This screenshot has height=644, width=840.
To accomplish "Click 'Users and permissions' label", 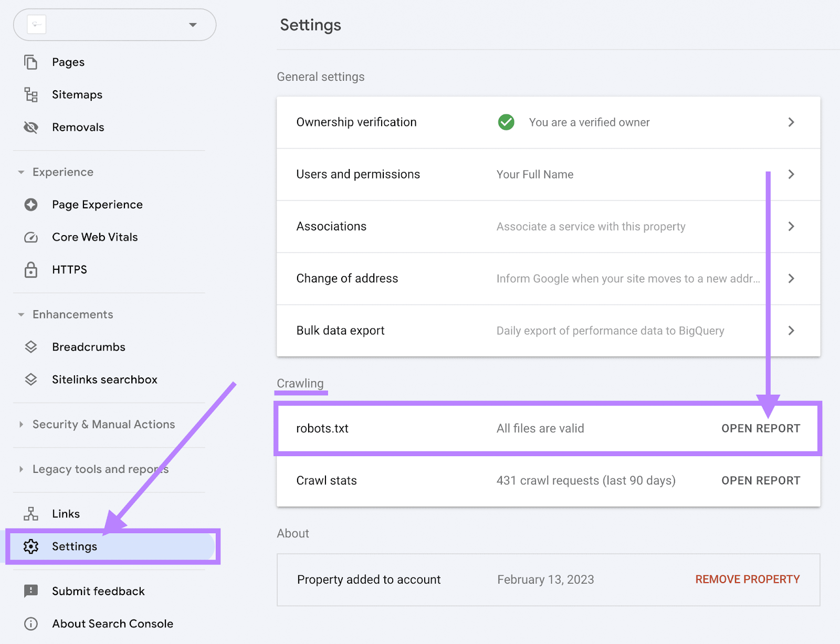I will [358, 174].
